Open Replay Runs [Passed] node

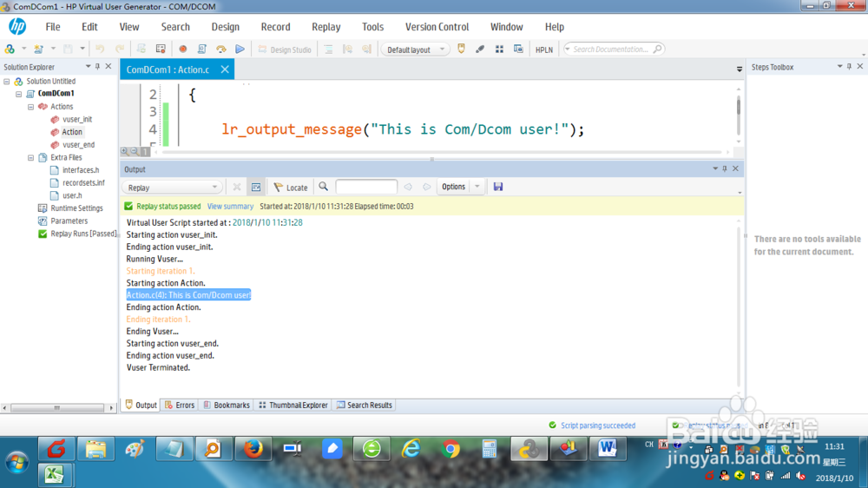pyautogui.click(x=83, y=234)
